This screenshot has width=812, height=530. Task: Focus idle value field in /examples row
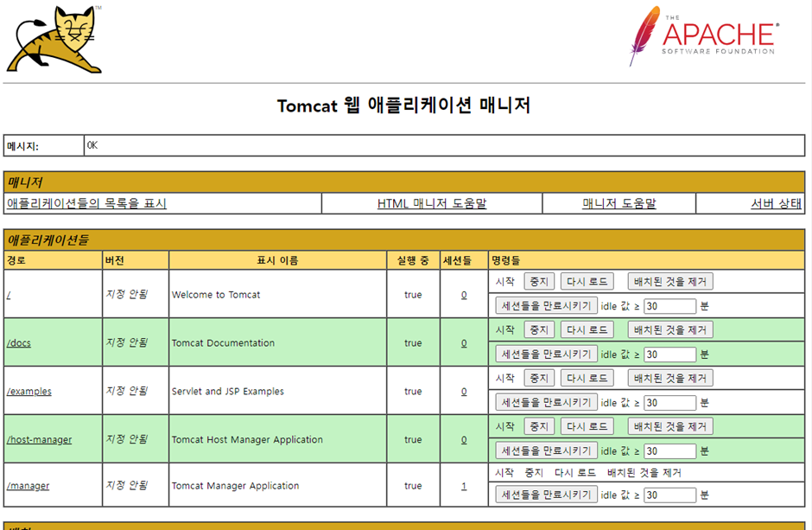click(x=669, y=403)
